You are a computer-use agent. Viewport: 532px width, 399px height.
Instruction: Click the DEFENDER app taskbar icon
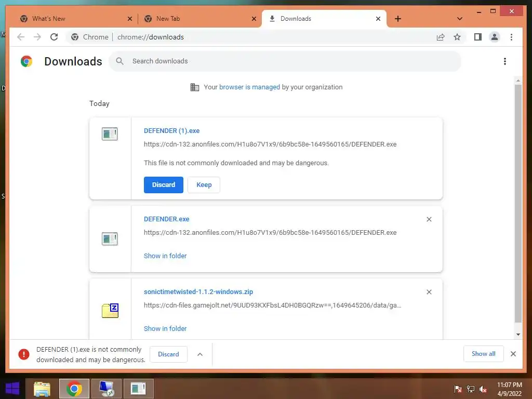pos(138,389)
